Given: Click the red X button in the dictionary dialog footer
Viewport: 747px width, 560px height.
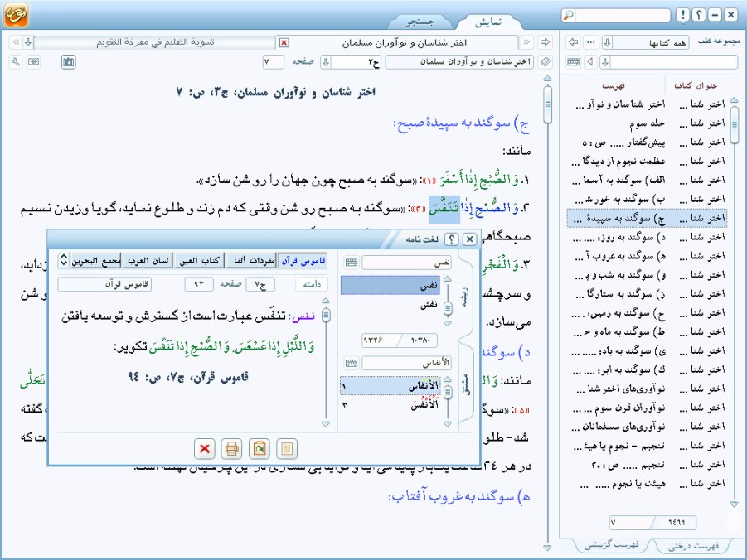Looking at the screenshot, I should coord(205,448).
